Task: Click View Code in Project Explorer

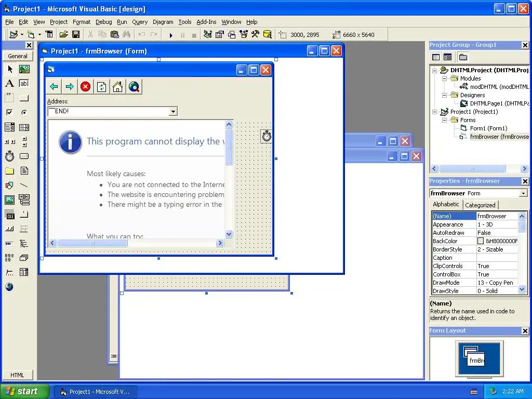Action: tap(436, 57)
